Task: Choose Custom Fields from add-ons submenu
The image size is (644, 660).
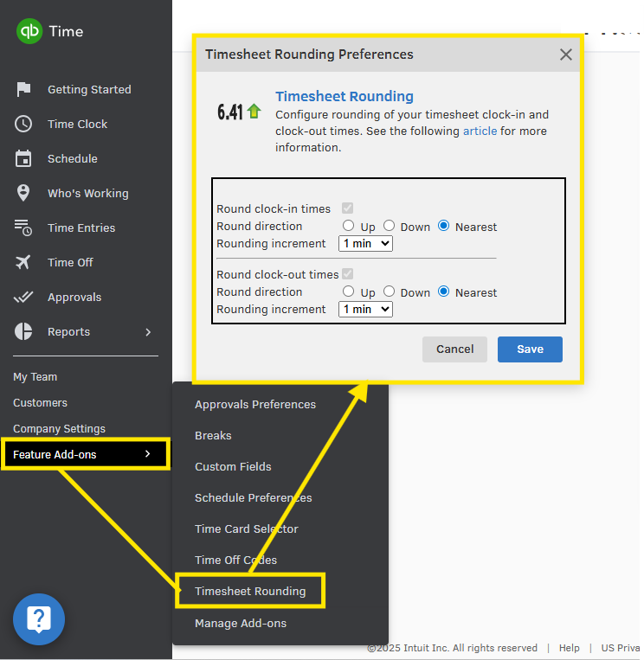Action: 233,467
